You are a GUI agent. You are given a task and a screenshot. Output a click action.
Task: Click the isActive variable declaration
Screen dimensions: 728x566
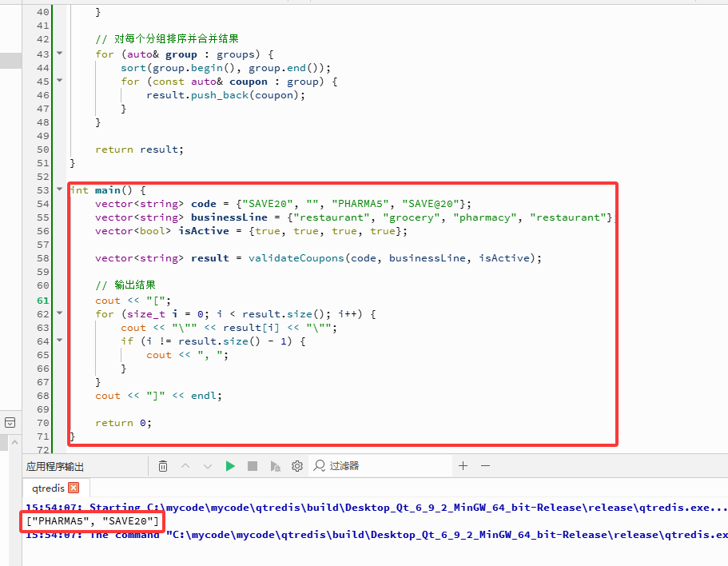(204, 231)
